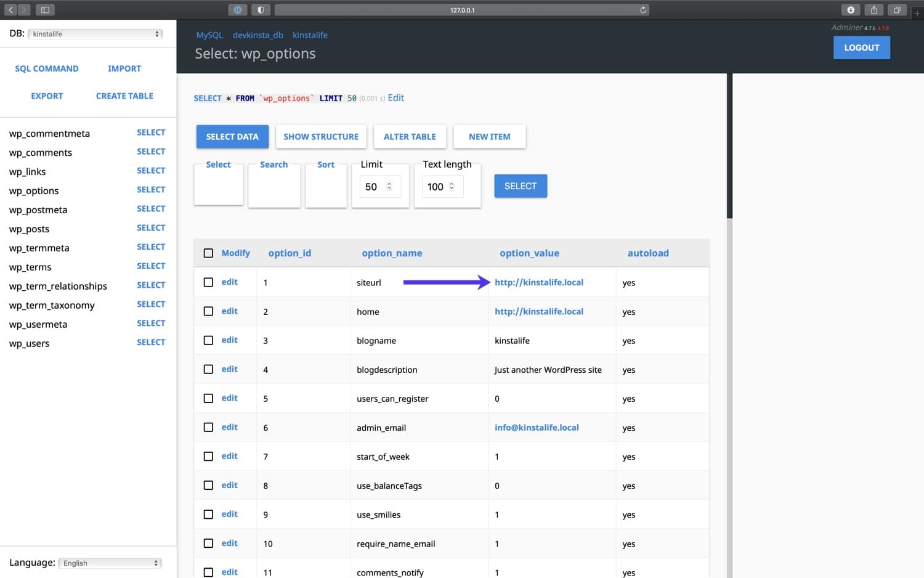Check the checkbox for the admin_email row
The width and height of the screenshot is (924, 578).
tap(208, 427)
